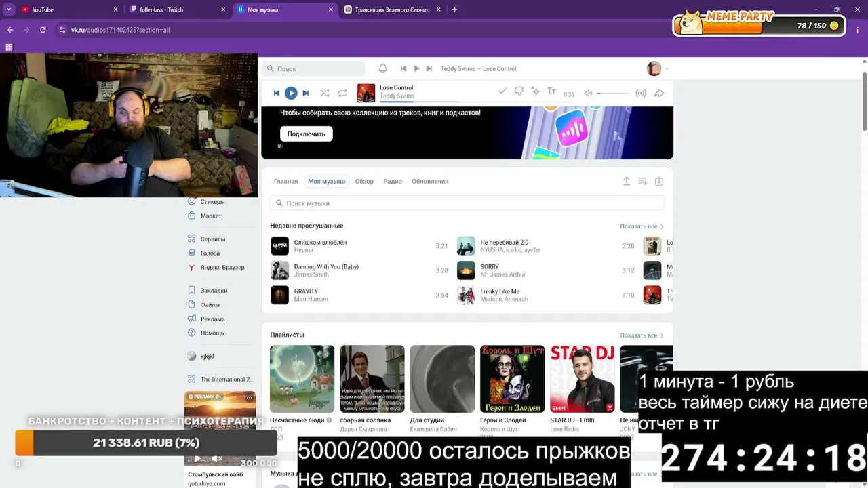Switch to the Главная music tab
The height and width of the screenshot is (488, 868).
[x=285, y=181]
